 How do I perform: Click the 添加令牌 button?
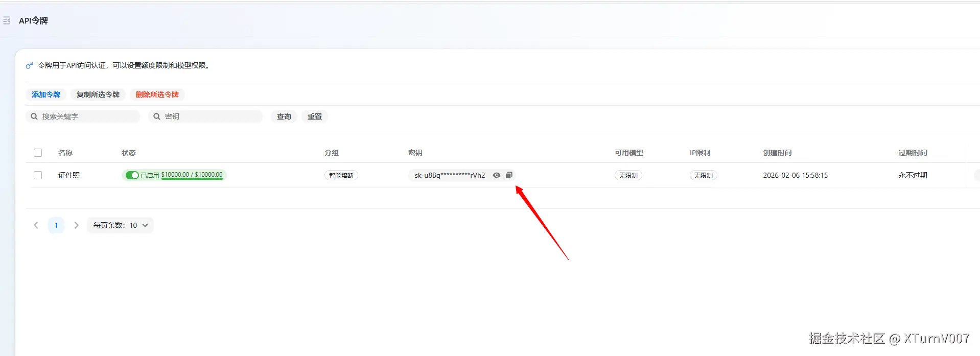point(46,94)
